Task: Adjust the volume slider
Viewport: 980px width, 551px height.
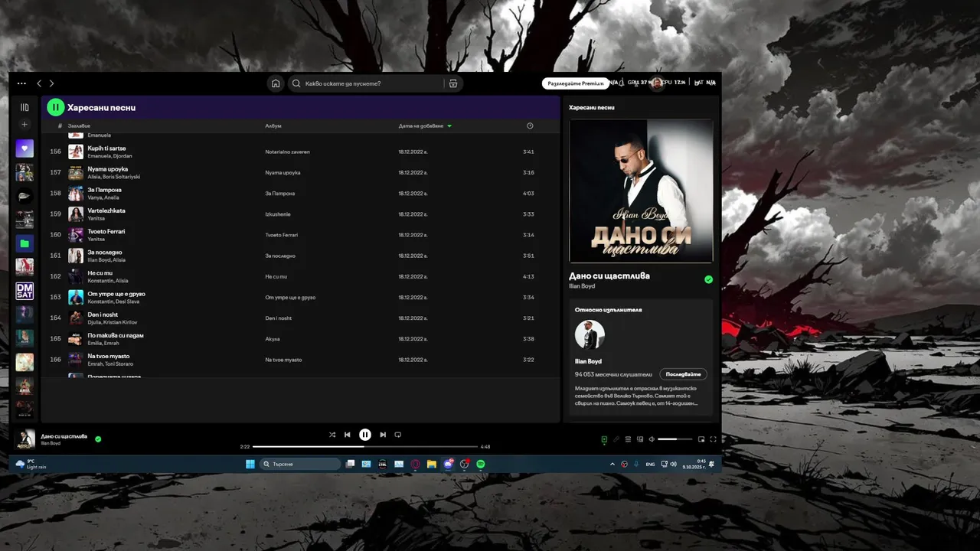Action: (x=675, y=439)
